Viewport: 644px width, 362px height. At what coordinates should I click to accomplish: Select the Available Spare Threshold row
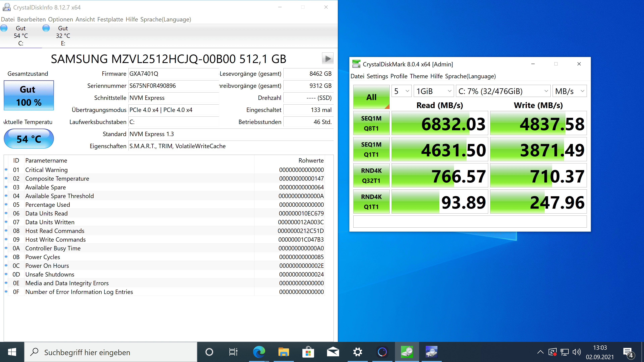tap(165, 196)
